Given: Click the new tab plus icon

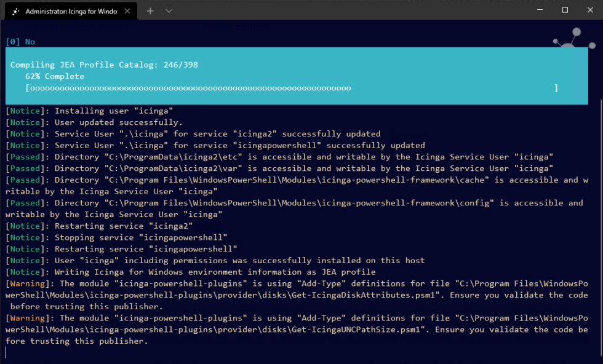Looking at the screenshot, I should click(x=151, y=10).
